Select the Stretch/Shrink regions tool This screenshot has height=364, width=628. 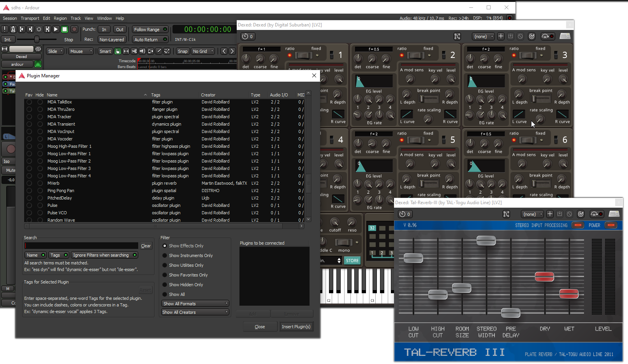coord(150,51)
